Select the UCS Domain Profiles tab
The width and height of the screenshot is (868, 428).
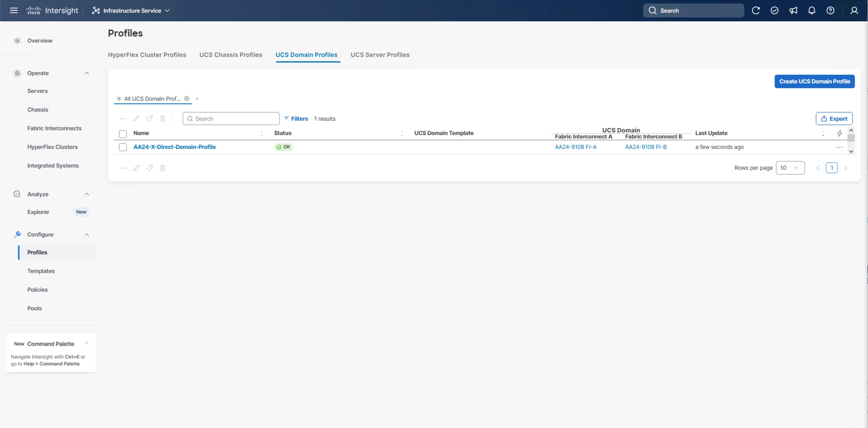[306, 55]
